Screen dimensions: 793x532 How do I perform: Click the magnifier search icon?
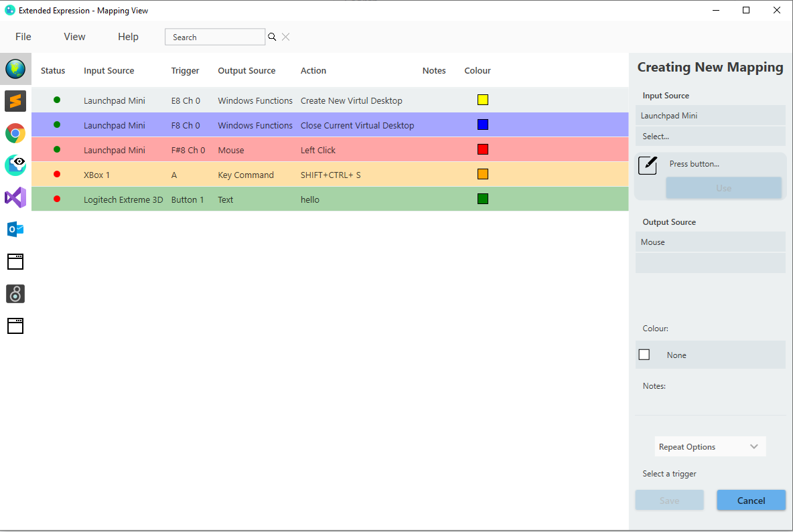[x=272, y=37]
